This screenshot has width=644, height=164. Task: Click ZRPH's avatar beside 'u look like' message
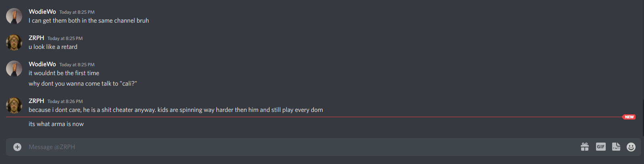pos(14,42)
